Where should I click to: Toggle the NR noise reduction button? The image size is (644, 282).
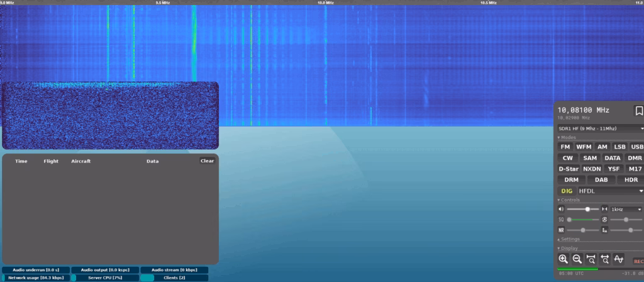(x=561, y=230)
